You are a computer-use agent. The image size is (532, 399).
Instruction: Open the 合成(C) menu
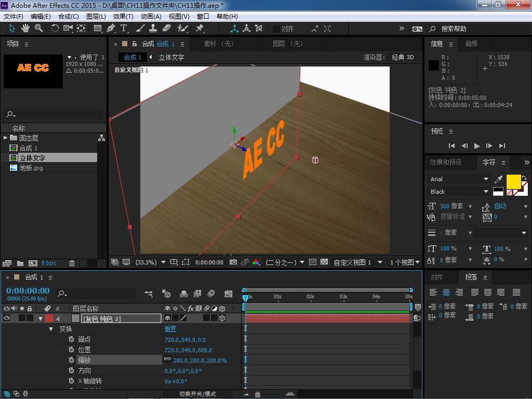pos(69,17)
